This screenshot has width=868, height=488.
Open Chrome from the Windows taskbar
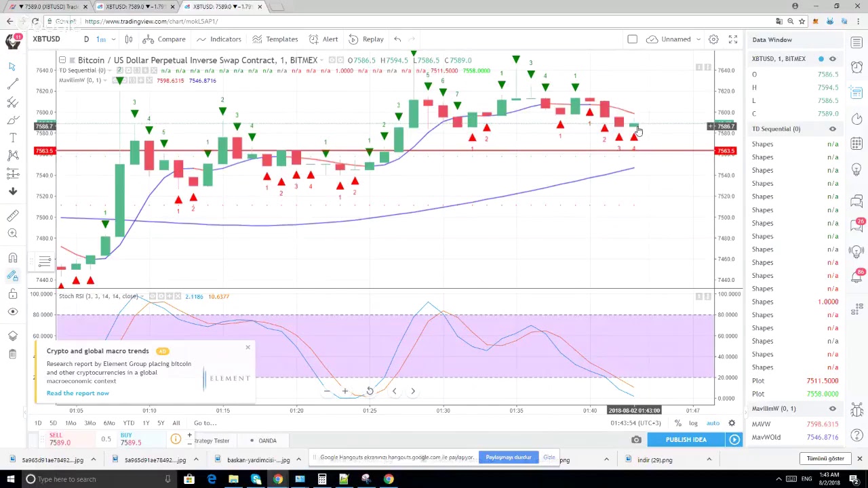point(278,479)
